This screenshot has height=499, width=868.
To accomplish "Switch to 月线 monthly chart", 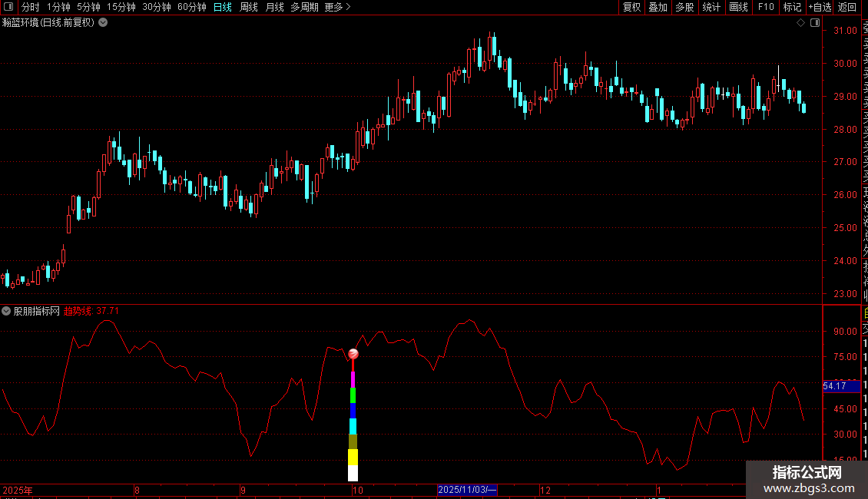I will [x=274, y=7].
